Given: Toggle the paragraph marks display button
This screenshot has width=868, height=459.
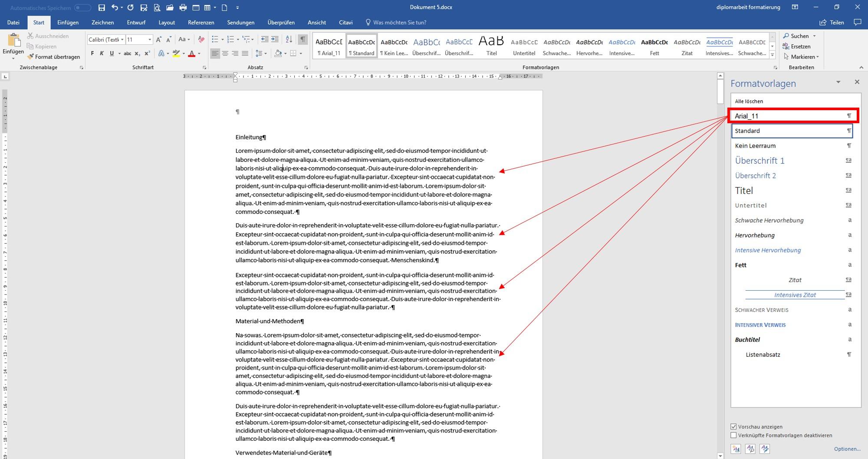Looking at the screenshot, I should coord(303,39).
